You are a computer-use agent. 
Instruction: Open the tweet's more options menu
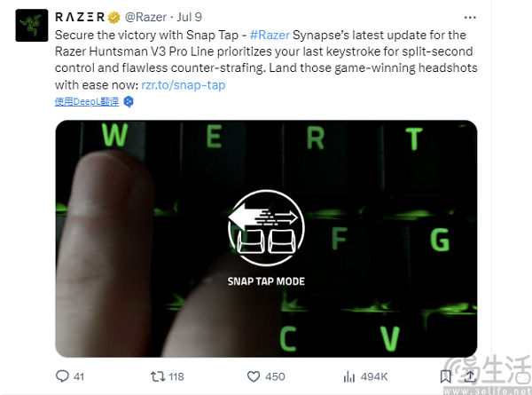click(x=470, y=18)
